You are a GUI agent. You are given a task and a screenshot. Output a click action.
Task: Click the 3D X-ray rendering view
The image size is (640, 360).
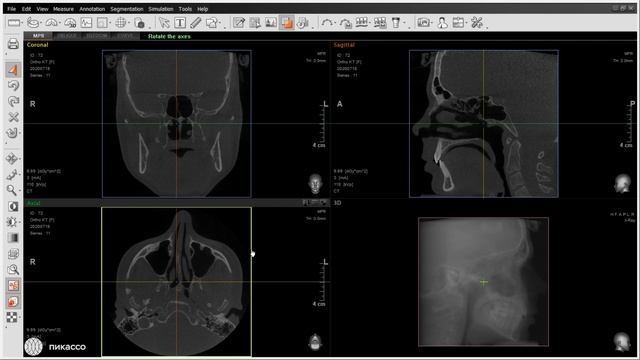click(x=483, y=282)
